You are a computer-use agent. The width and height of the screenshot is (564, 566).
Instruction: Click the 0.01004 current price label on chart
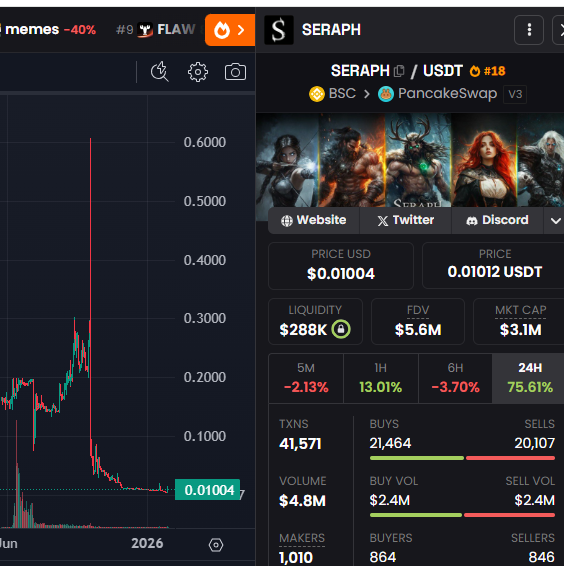pyautogui.click(x=207, y=490)
